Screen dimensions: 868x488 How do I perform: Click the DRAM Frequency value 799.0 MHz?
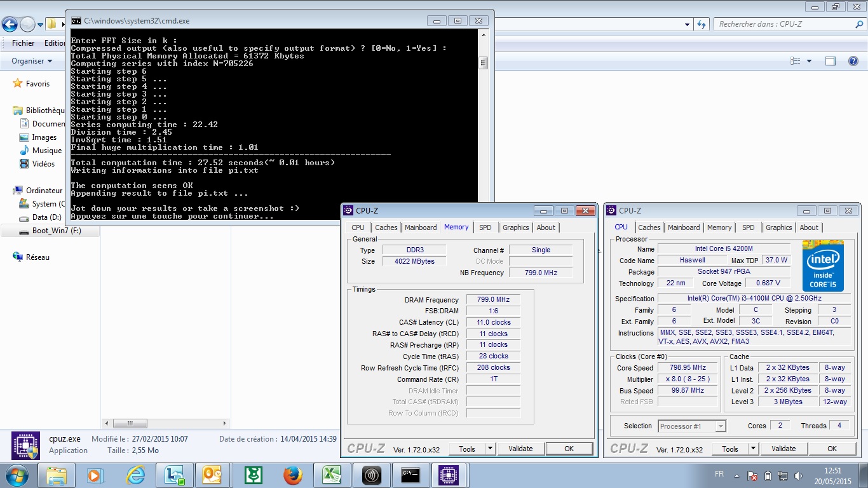(493, 300)
